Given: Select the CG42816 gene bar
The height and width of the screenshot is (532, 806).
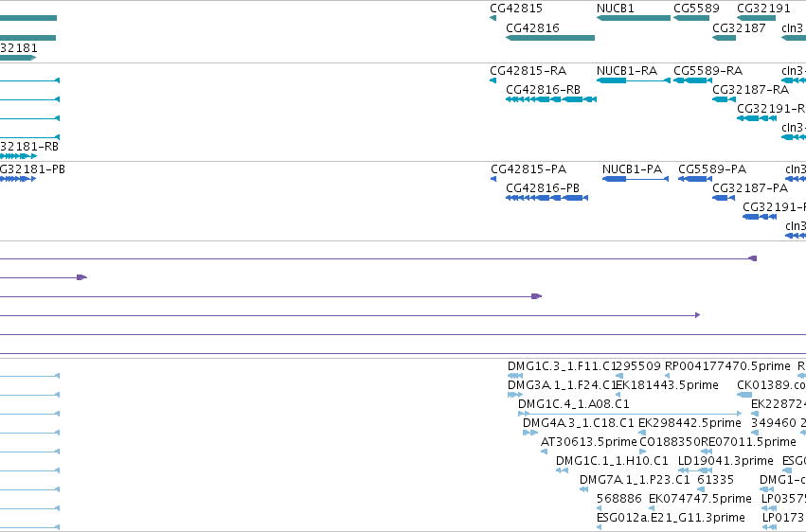Looking at the screenshot, I should pyautogui.click(x=550, y=38).
